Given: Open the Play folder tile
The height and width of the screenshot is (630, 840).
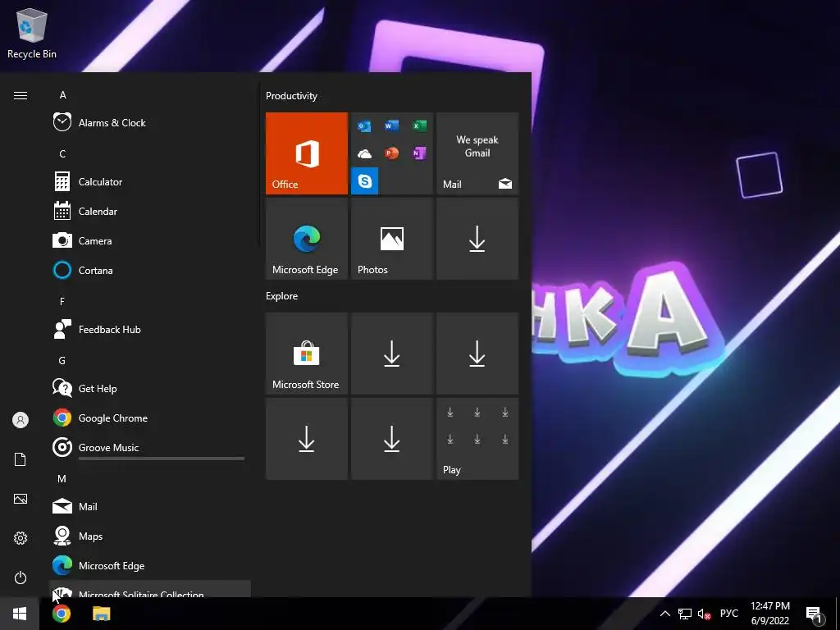Looking at the screenshot, I should 477,439.
